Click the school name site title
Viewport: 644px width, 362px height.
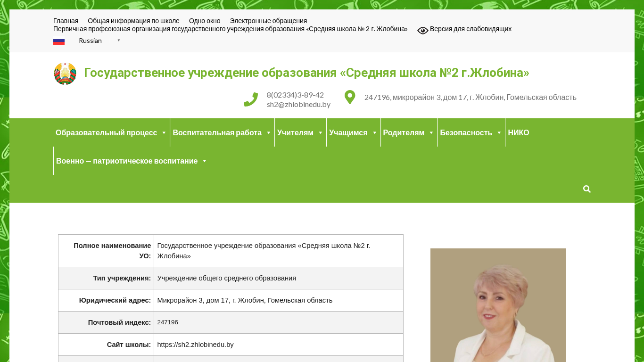[306, 73]
